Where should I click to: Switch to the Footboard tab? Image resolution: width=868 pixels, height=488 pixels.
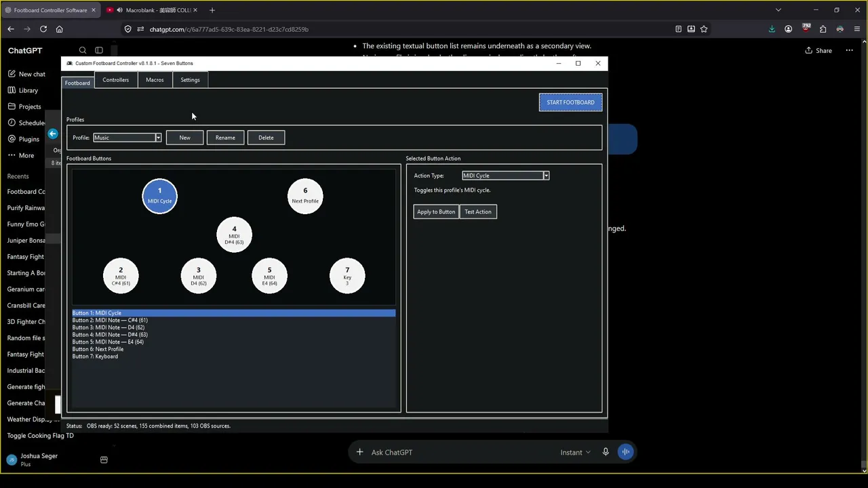pyautogui.click(x=77, y=83)
